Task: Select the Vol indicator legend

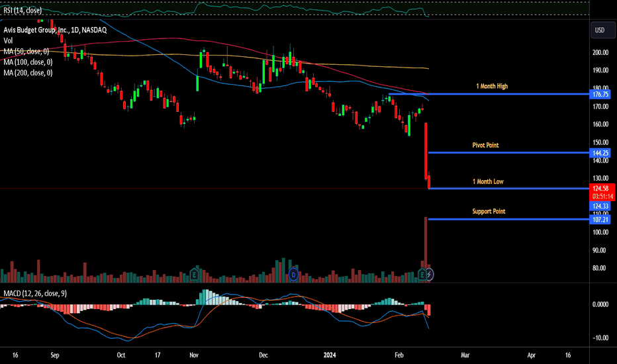Action: click(8, 40)
